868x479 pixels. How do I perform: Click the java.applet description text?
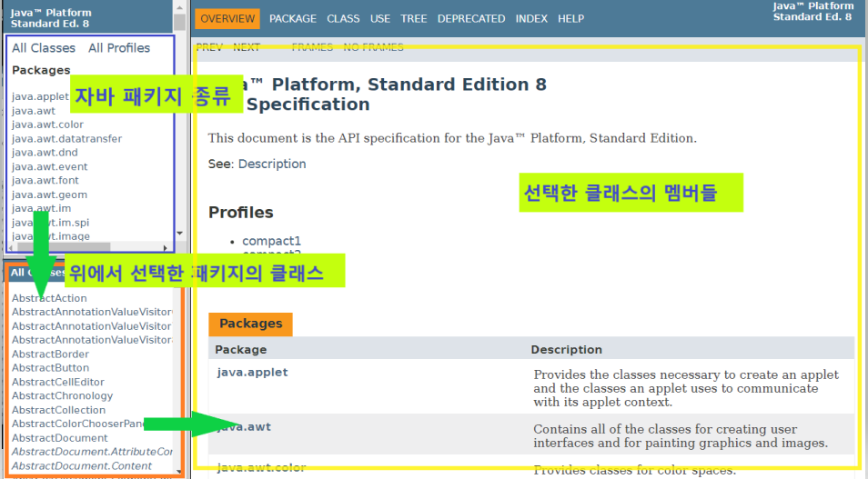click(x=686, y=388)
